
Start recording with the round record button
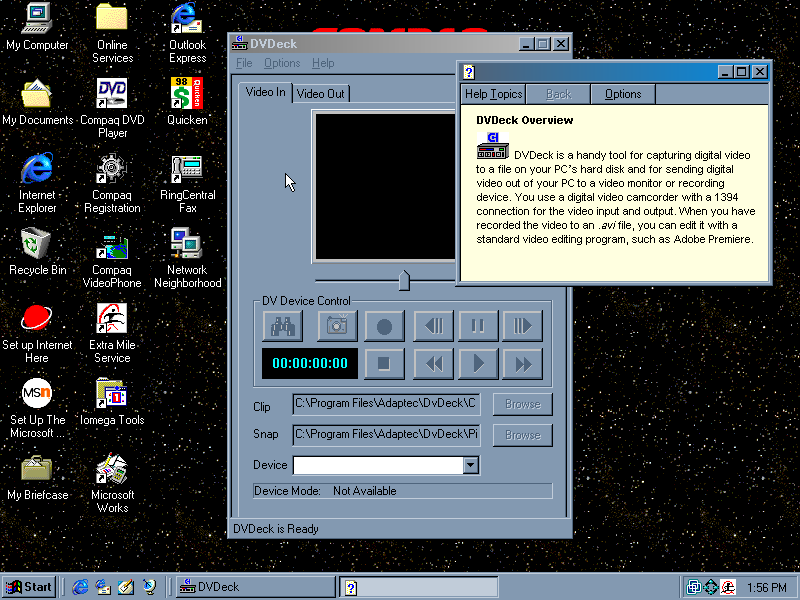[x=384, y=326]
